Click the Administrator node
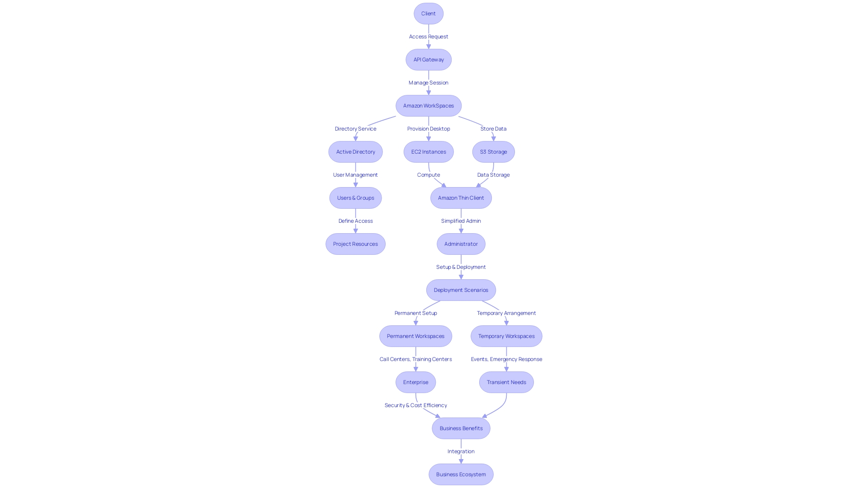The image size is (868, 488). (x=462, y=244)
